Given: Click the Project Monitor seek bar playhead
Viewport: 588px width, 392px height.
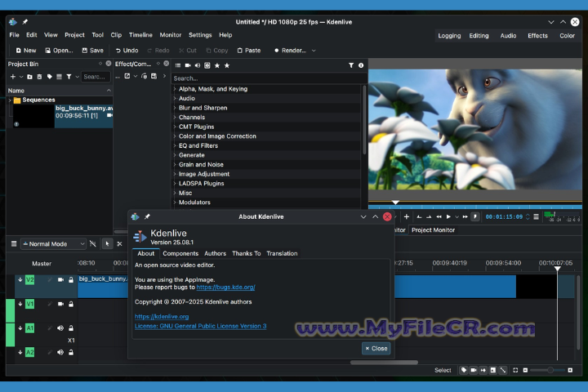Looking at the screenshot, I should tap(395, 203).
